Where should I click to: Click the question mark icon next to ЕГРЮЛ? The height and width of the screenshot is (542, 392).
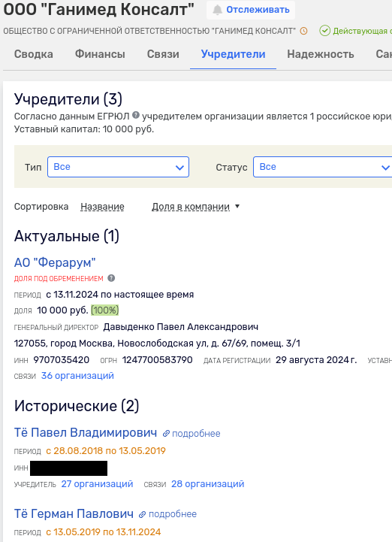click(136, 115)
